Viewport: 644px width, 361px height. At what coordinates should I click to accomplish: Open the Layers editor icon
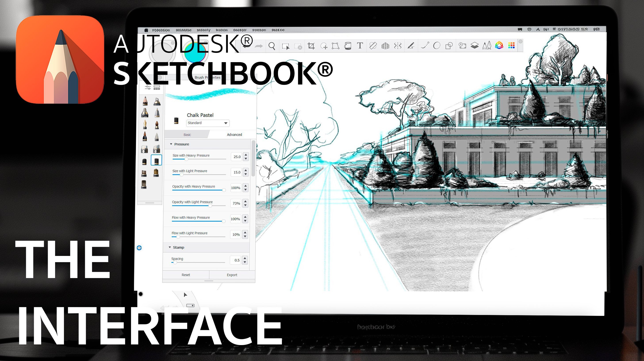(x=475, y=46)
